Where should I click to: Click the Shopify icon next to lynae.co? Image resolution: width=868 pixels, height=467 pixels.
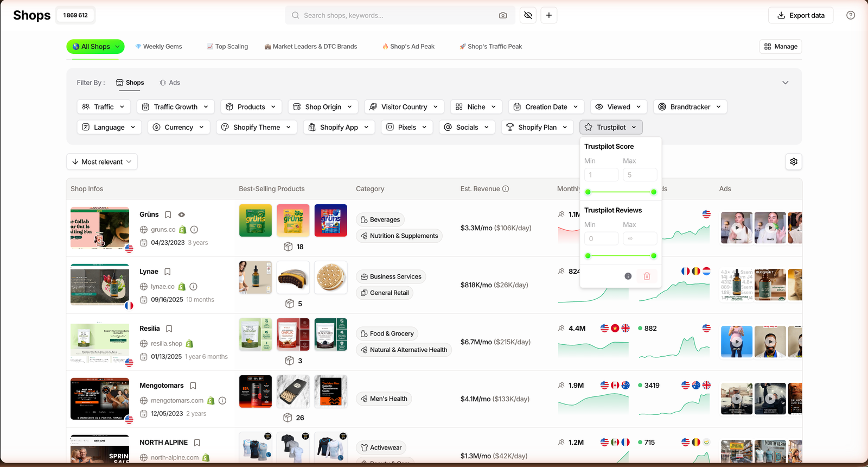[182, 287]
